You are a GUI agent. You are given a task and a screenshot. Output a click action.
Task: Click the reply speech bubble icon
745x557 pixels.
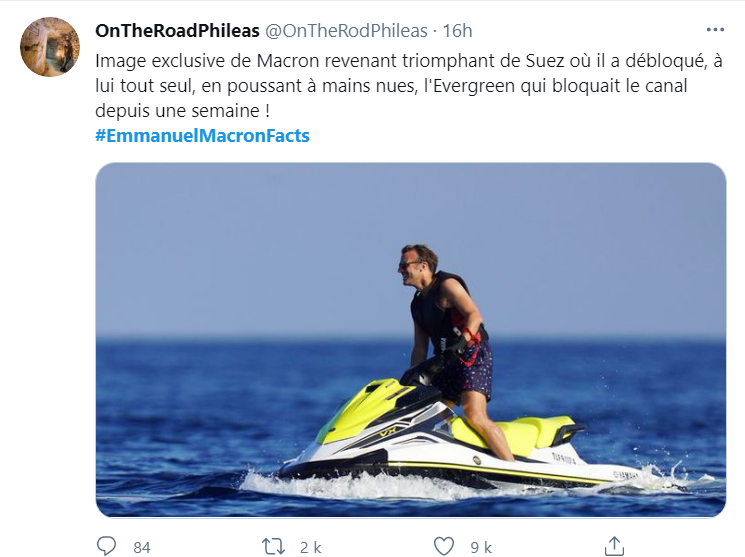106,546
